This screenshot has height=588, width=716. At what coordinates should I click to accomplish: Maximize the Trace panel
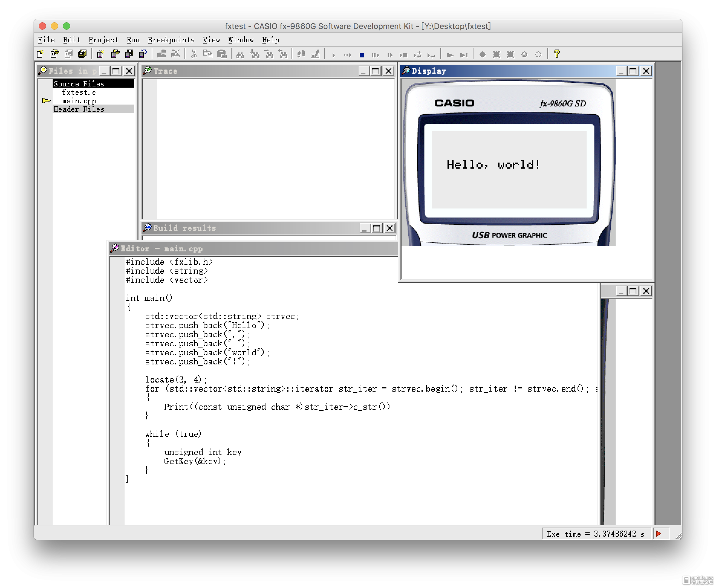pyautogui.click(x=375, y=71)
